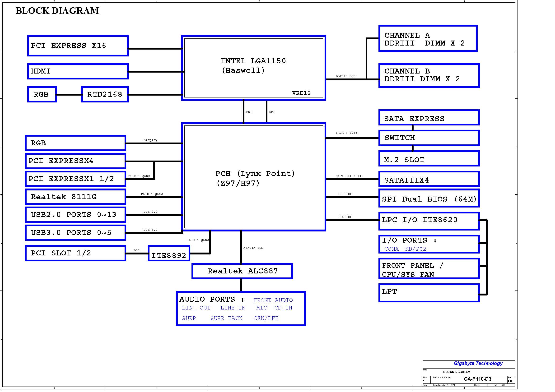Click the INTEL LGA1150 Haswell block
This screenshot has width=555, height=392.
tap(254, 68)
